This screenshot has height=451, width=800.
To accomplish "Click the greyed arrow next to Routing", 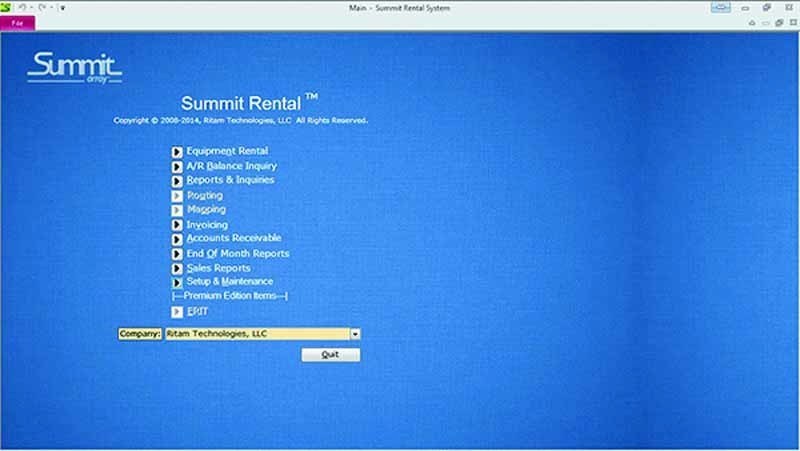I will [x=177, y=196].
